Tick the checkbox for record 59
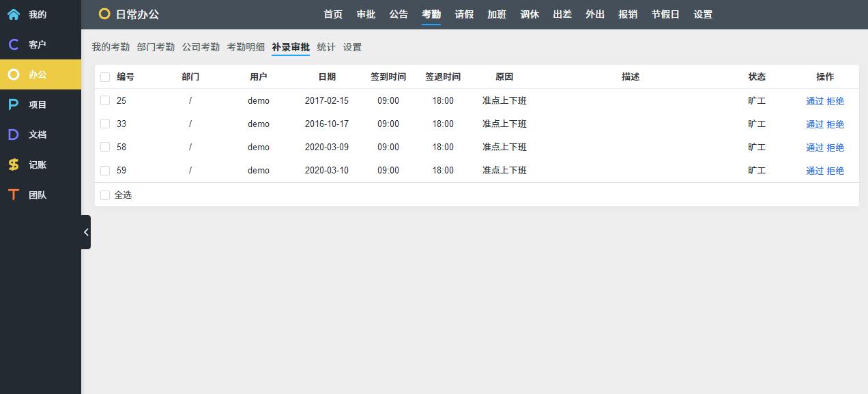The width and height of the screenshot is (868, 394). click(x=105, y=170)
